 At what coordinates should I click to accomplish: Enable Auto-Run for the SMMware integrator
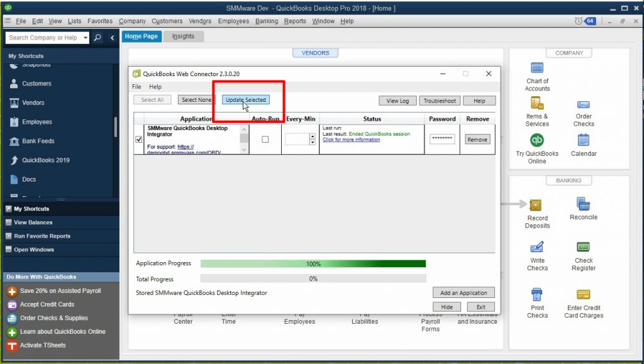[x=265, y=140]
